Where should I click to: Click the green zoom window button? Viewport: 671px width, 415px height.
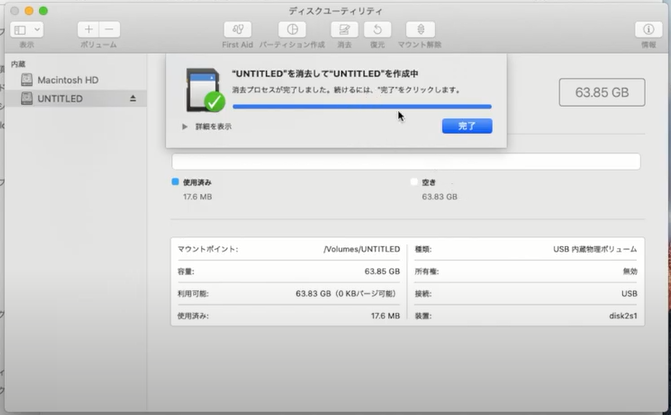click(x=43, y=11)
